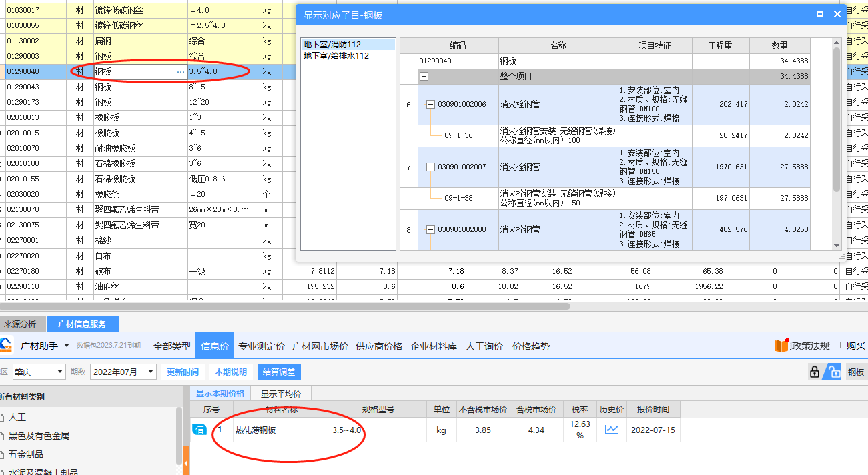Screen dimensions: 868x475
Task: Open the 广材网市场价 tab
Action: point(320,346)
